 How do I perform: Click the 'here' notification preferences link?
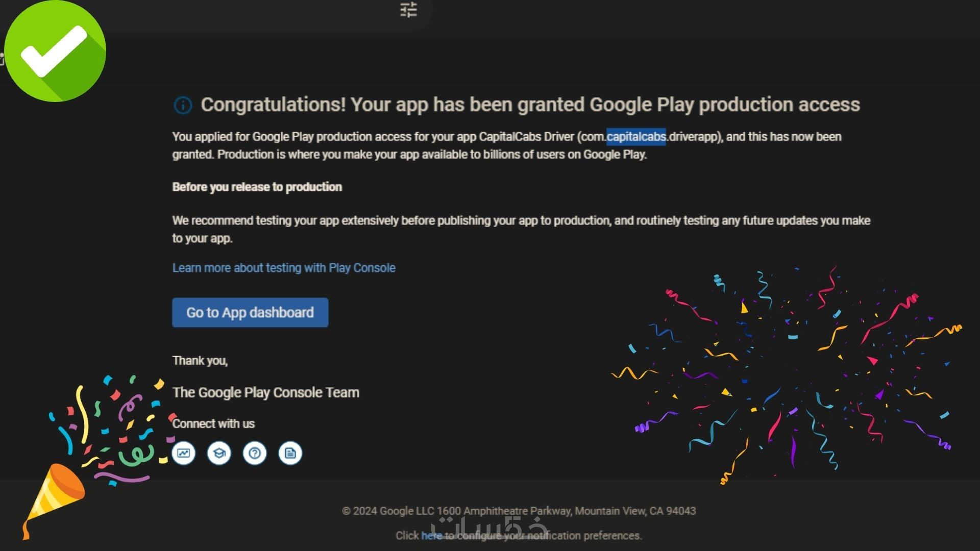(431, 536)
